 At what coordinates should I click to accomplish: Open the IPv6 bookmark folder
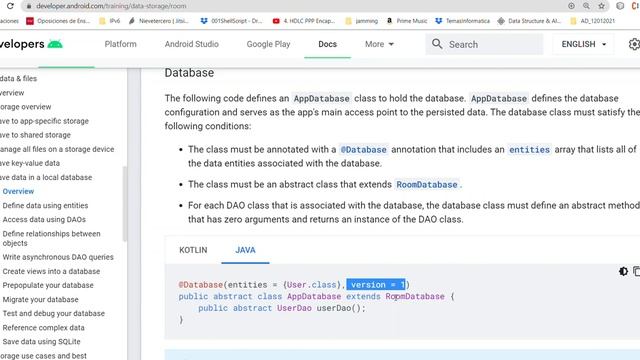pos(110,21)
